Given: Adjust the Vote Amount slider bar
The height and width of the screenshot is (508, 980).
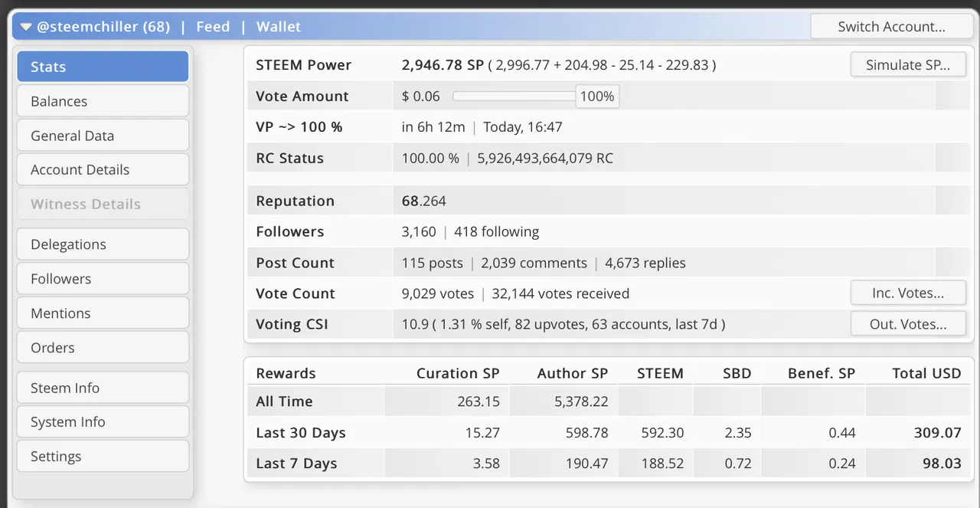Looking at the screenshot, I should tap(514, 97).
